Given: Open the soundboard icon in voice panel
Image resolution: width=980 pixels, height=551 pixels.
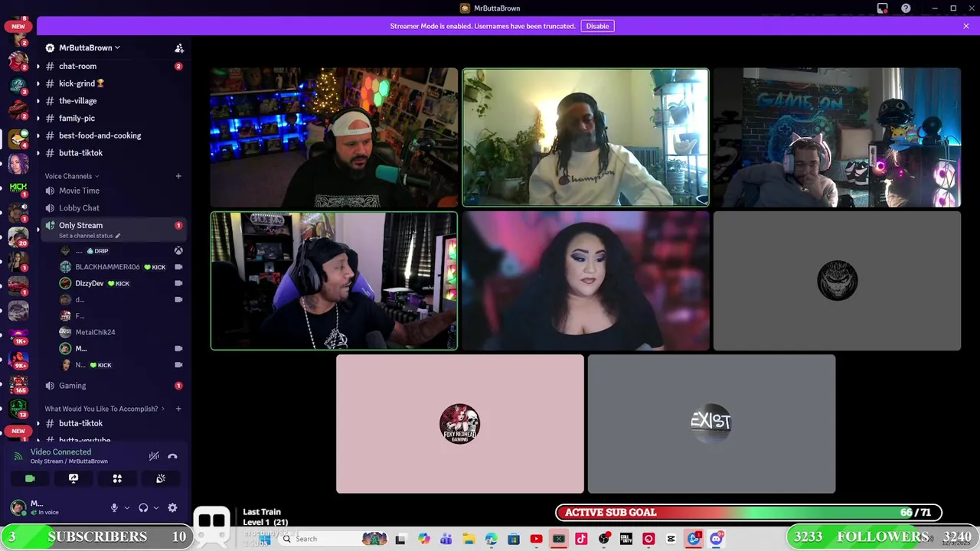Looking at the screenshot, I should tap(161, 478).
